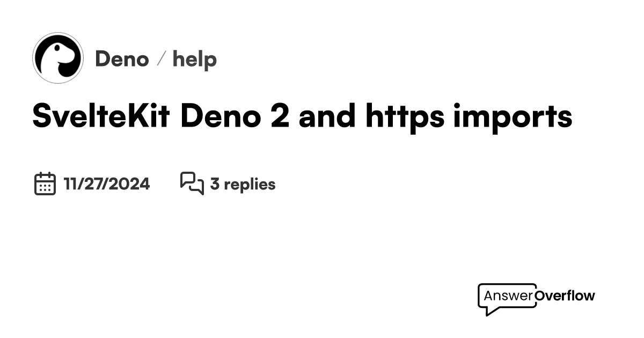Click the Deno dinosaur logo avatar
644x338 pixels.
click(x=58, y=58)
